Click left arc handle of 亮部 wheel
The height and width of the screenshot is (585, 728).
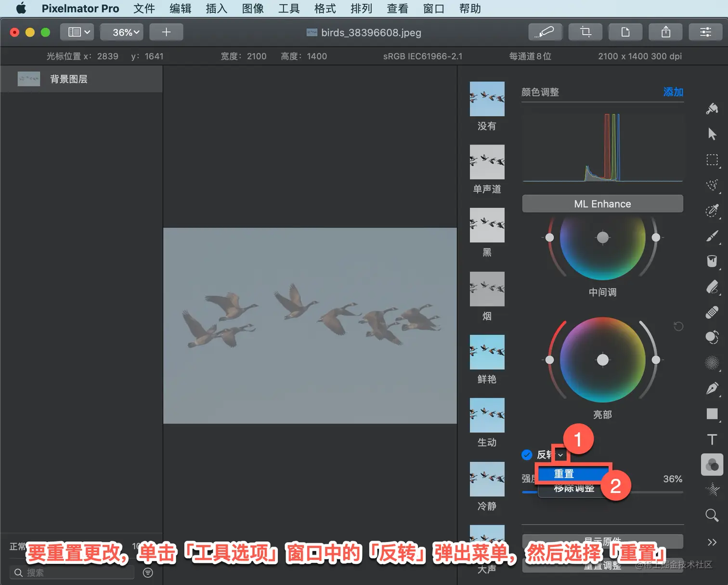[549, 360]
